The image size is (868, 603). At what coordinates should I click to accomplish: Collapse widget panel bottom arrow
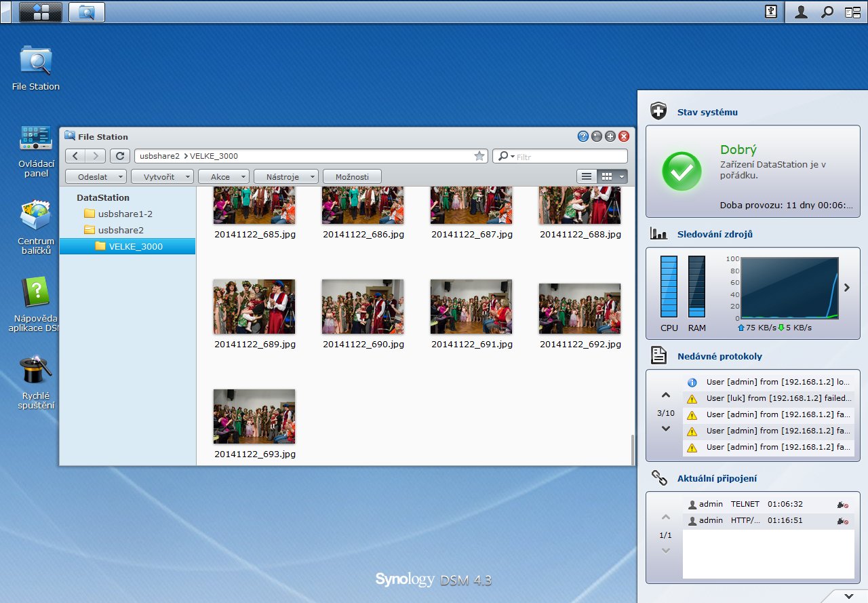point(849,596)
